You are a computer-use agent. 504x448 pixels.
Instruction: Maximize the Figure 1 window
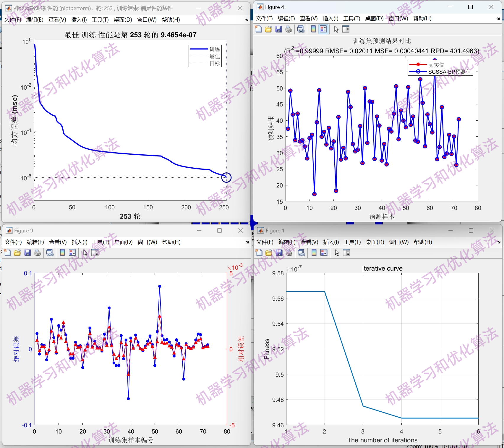tap(471, 231)
